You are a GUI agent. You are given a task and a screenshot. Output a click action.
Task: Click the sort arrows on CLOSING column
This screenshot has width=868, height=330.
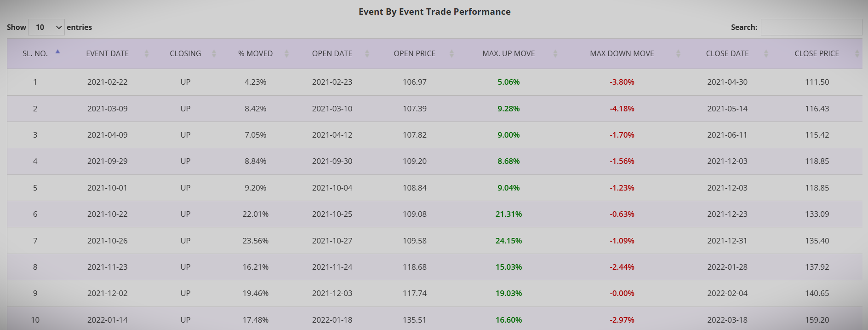click(x=214, y=53)
